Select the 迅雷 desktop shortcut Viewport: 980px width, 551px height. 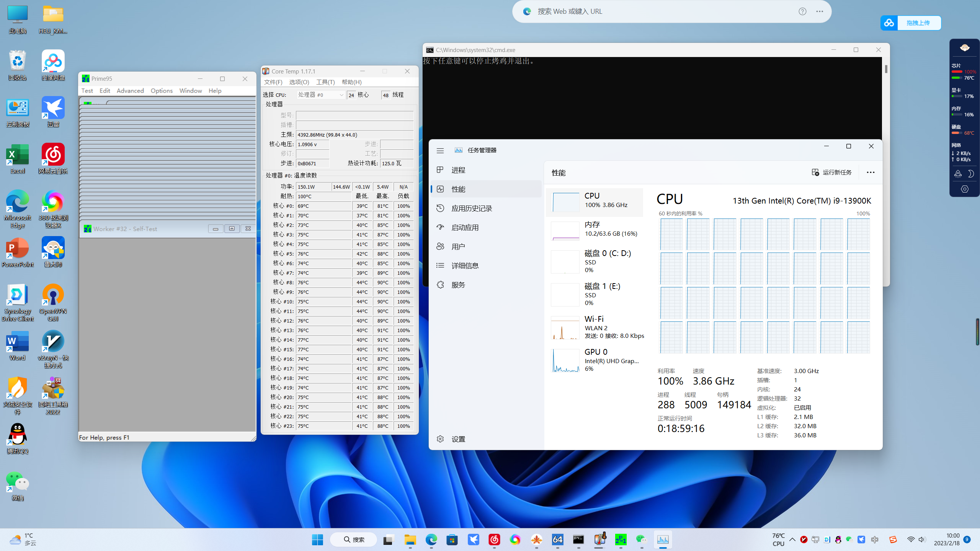(x=53, y=112)
